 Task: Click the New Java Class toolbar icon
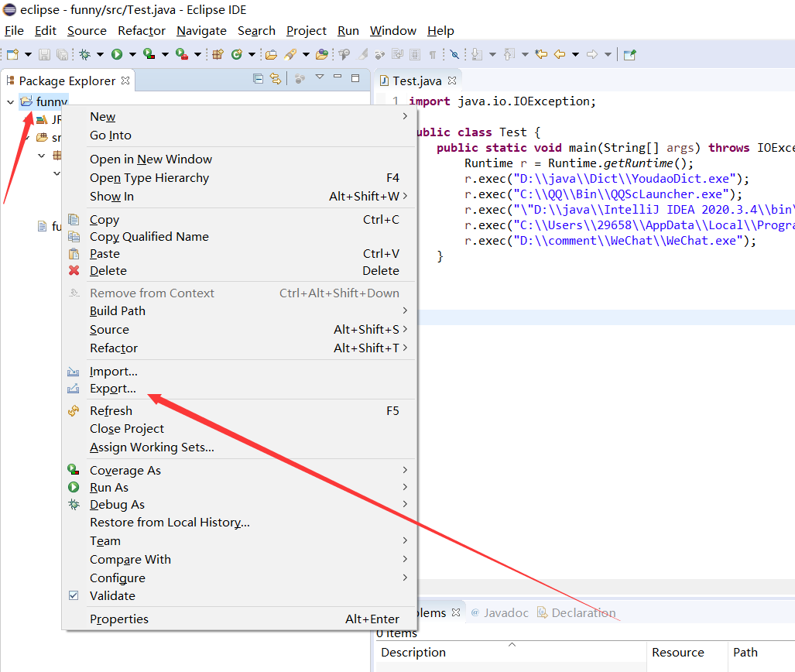[236, 54]
